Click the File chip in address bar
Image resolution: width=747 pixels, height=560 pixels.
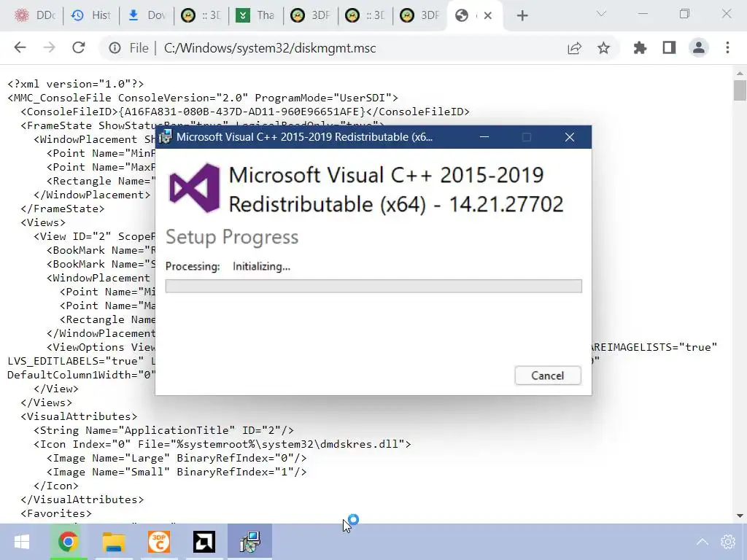click(x=139, y=48)
